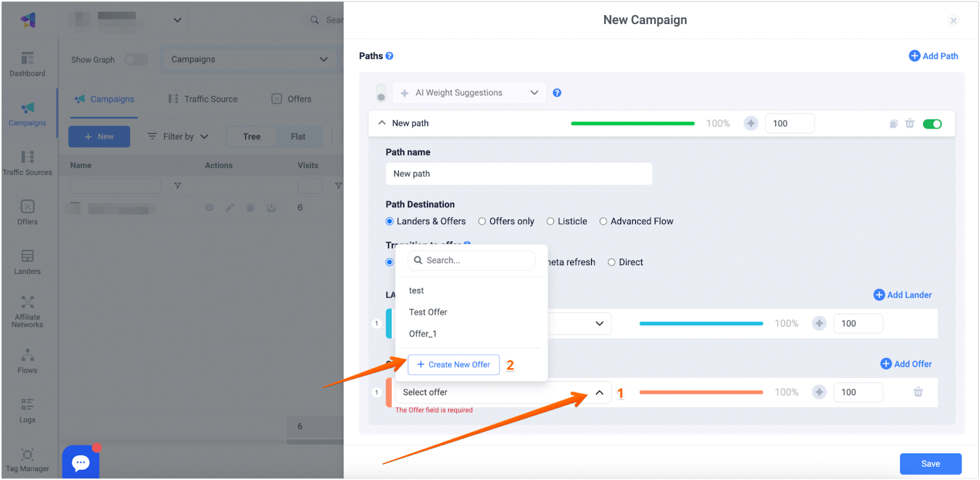Collapse the Select offer dropdown
Screen dimensions: 980x480
tap(599, 392)
